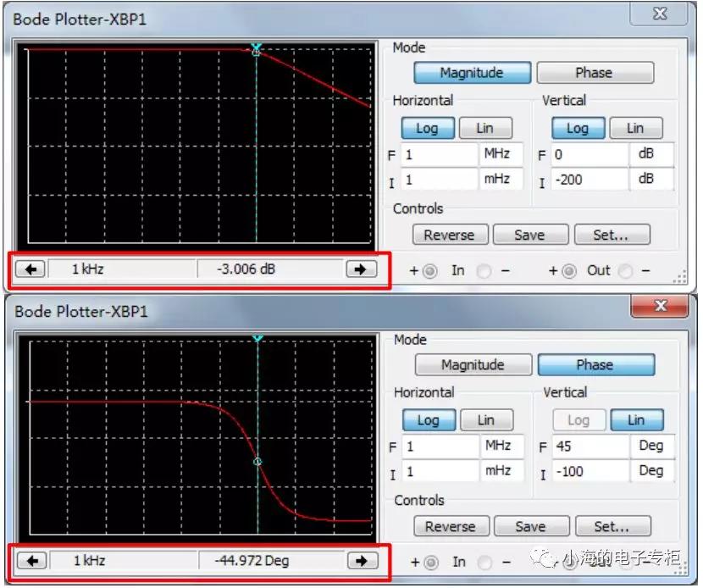Click cursor handle atop the phase plot
This screenshot has height=588, width=703.
(257, 338)
